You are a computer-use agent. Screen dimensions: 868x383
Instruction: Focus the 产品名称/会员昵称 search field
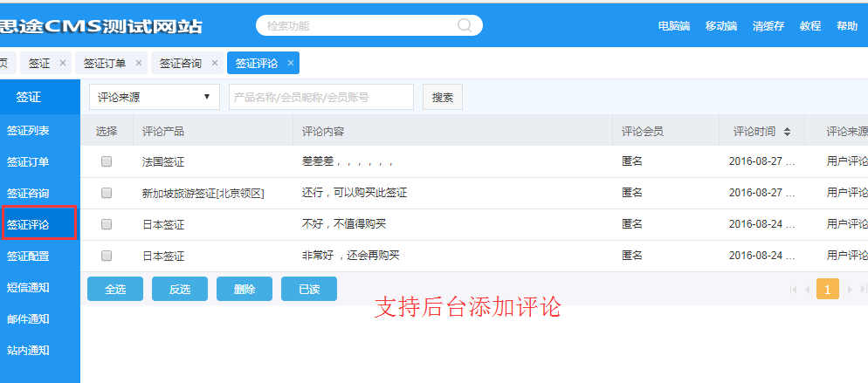tap(320, 97)
